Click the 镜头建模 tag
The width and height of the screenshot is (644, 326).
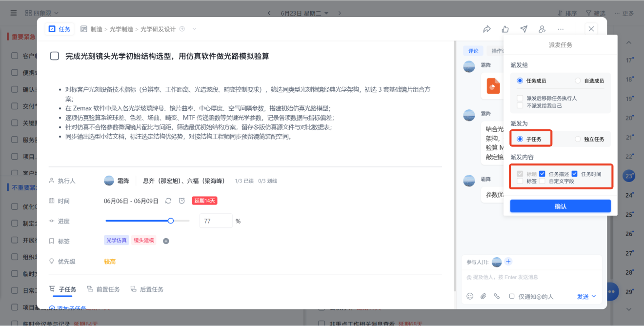coord(144,240)
